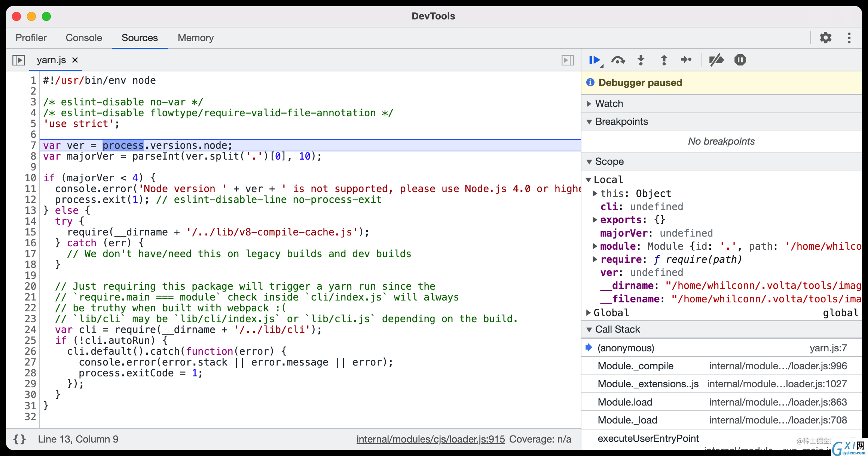Deactivate breakpoints toggle
The width and height of the screenshot is (868, 456).
[x=716, y=60]
